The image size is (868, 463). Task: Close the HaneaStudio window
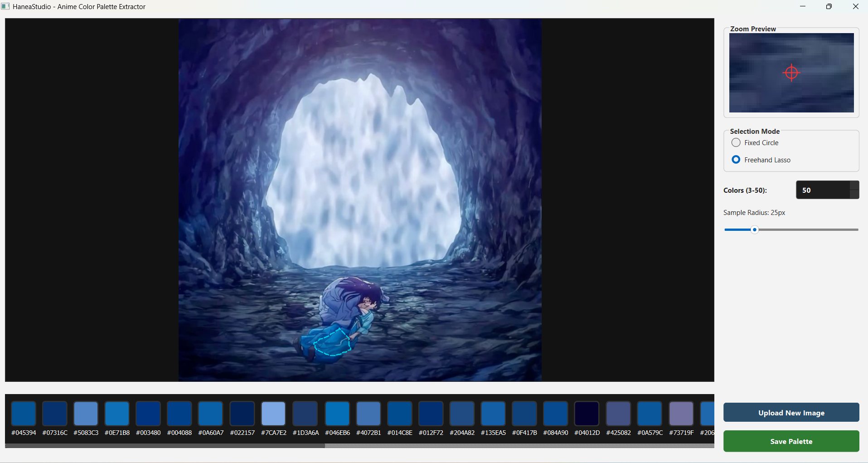856,6
